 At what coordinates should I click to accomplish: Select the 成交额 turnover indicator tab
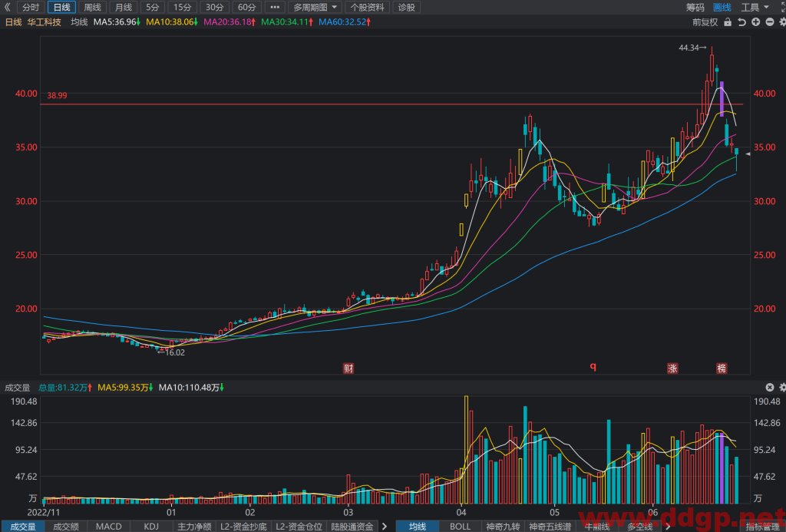click(66, 527)
